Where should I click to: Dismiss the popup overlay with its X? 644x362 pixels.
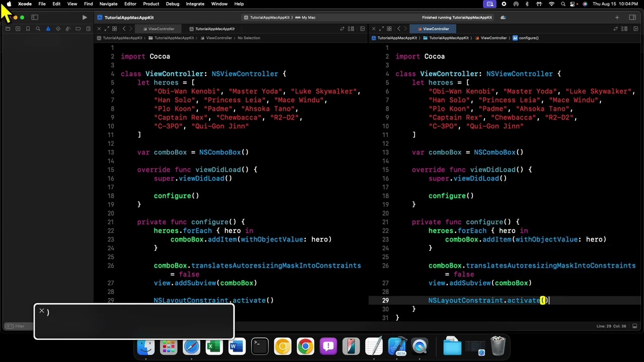tap(42, 311)
